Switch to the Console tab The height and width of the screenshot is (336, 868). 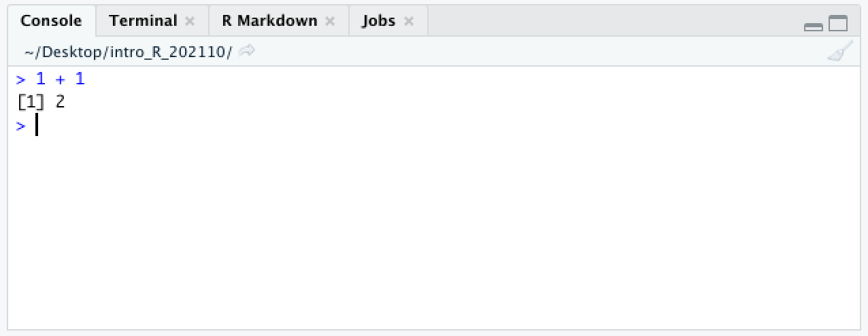click(51, 20)
